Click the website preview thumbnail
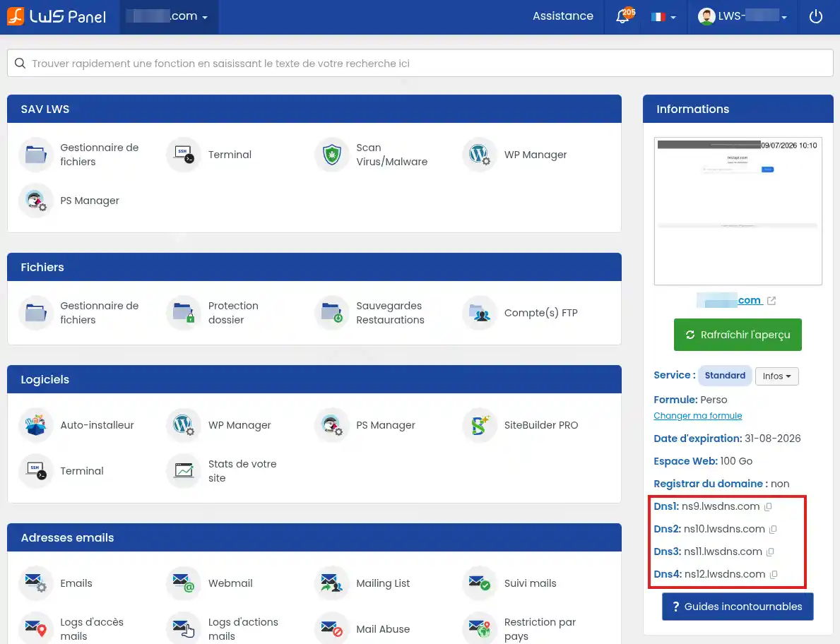 click(x=738, y=211)
